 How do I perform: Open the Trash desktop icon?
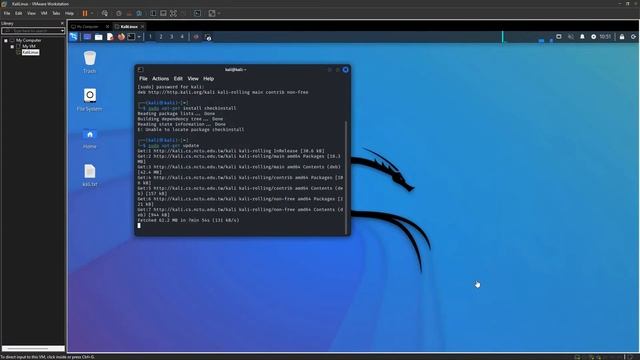pyautogui.click(x=90, y=62)
